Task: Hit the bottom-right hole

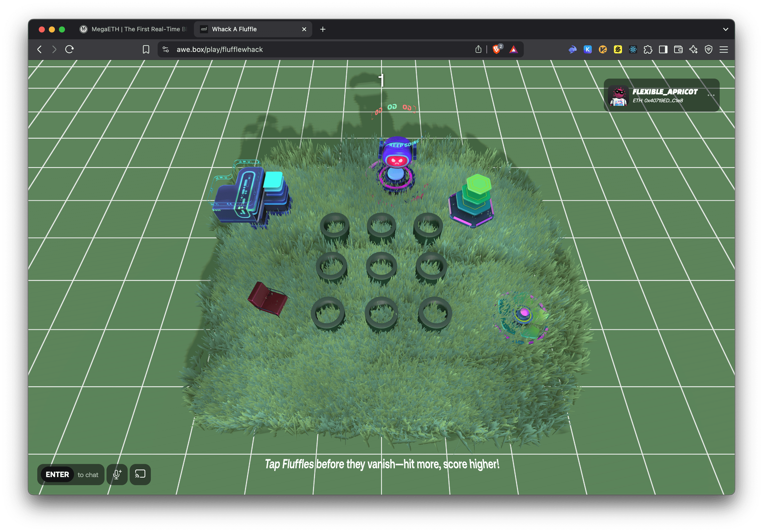Action: click(435, 313)
